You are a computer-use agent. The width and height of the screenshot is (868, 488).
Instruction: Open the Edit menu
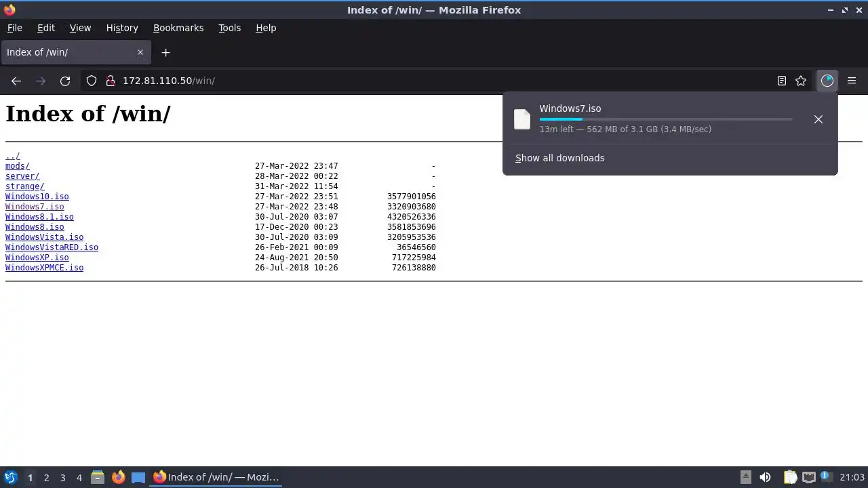(45, 28)
